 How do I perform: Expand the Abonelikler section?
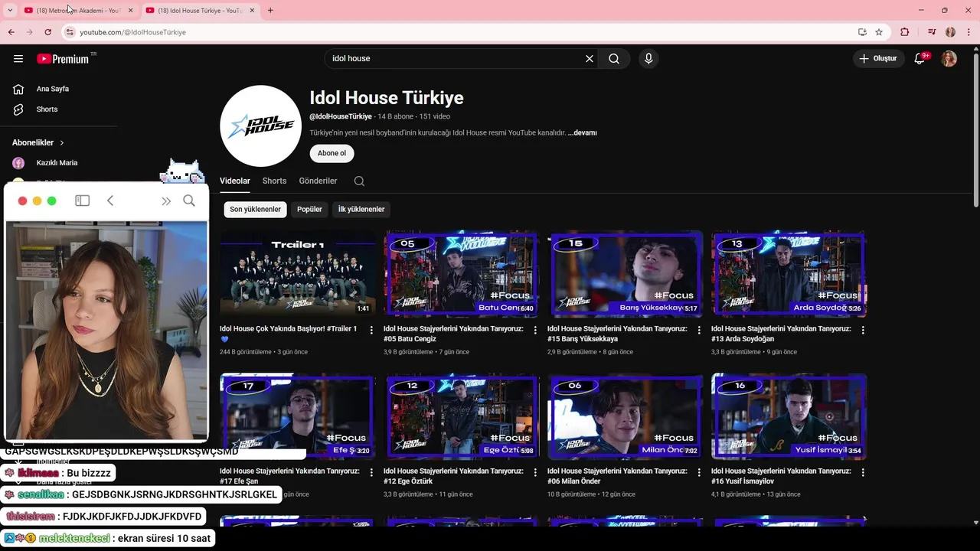point(38,142)
